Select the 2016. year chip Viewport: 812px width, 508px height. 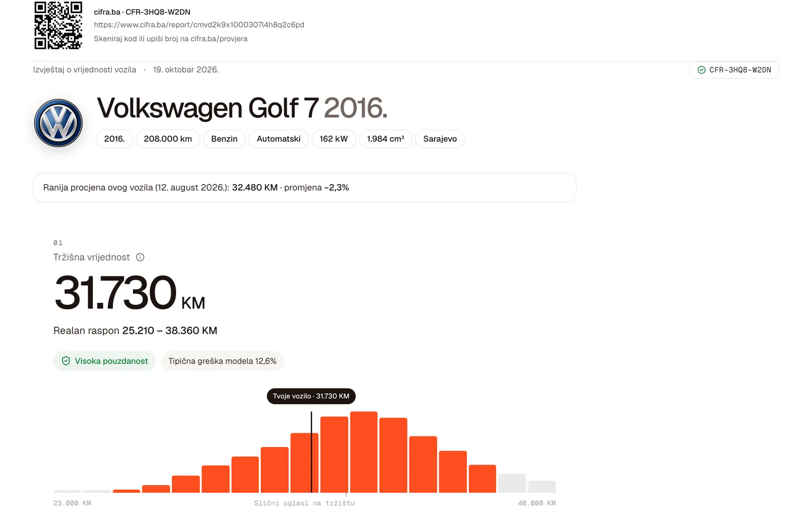pyautogui.click(x=114, y=139)
